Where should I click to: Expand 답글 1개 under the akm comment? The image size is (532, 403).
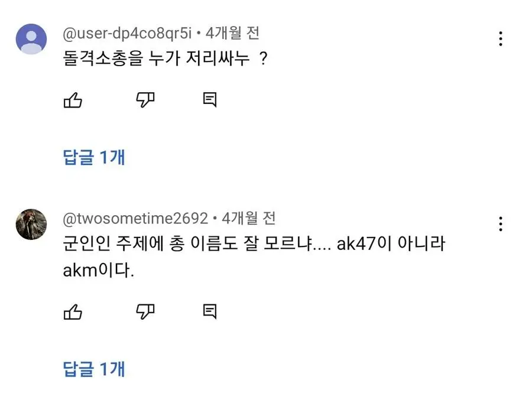click(94, 369)
